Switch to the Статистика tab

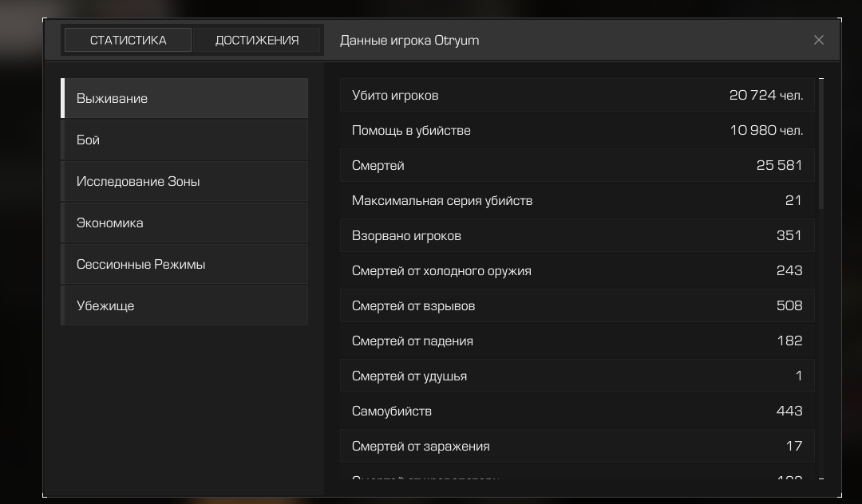tap(128, 40)
